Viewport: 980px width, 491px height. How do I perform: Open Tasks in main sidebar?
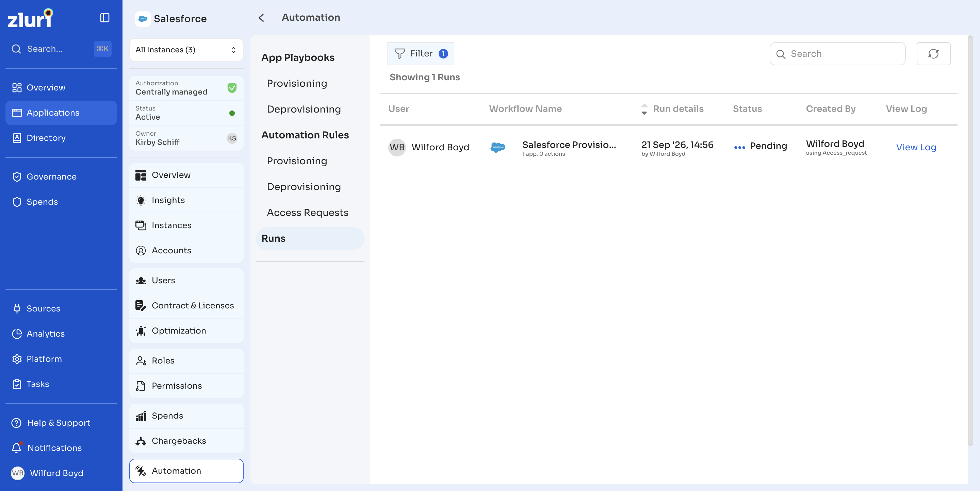pos(61,384)
